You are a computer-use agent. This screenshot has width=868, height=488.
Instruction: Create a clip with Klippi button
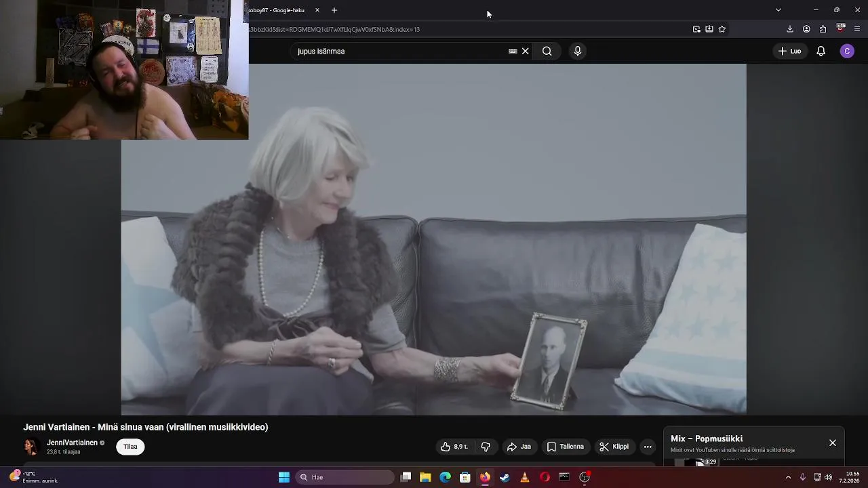(614, 447)
